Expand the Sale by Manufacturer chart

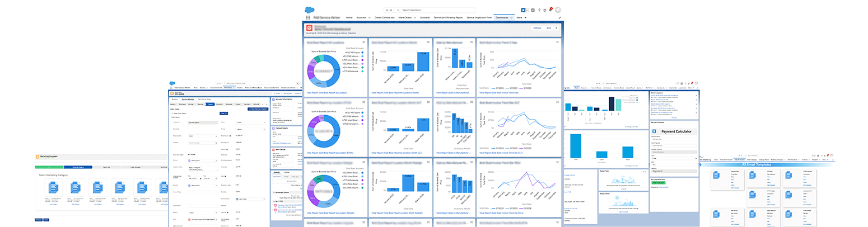click(x=471, y=42)
